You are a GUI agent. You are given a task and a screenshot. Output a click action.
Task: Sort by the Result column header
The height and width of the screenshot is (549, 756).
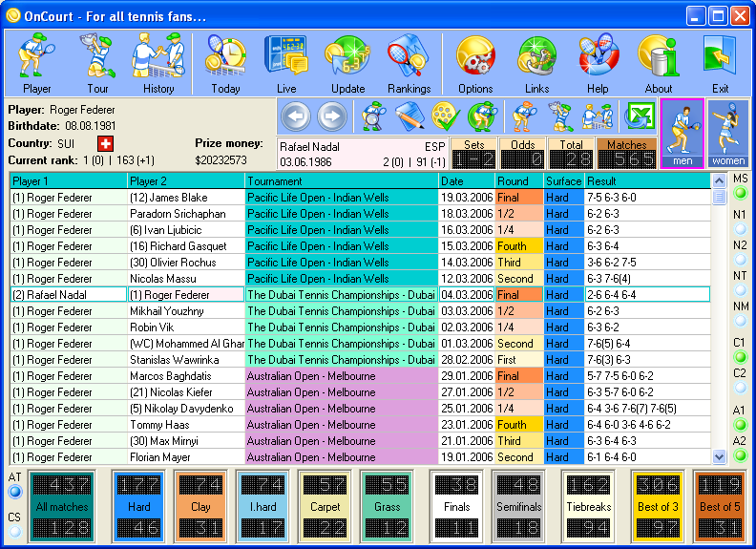647,181
